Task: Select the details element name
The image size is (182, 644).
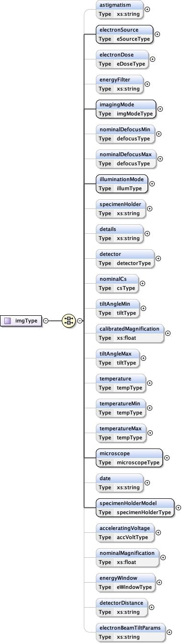Action: coord(107,229)
